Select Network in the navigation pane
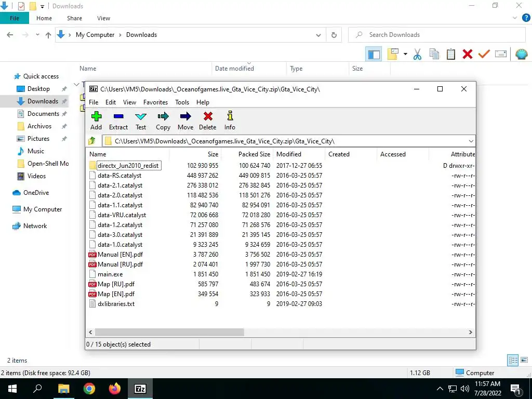532x399 pixels. (35, 225)
